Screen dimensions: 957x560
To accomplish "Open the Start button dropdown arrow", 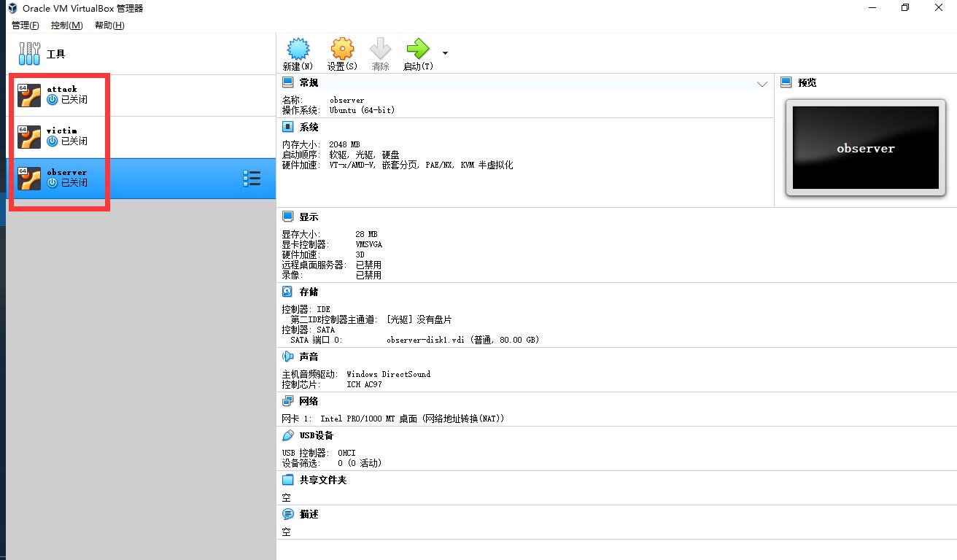I will (445, 53).
